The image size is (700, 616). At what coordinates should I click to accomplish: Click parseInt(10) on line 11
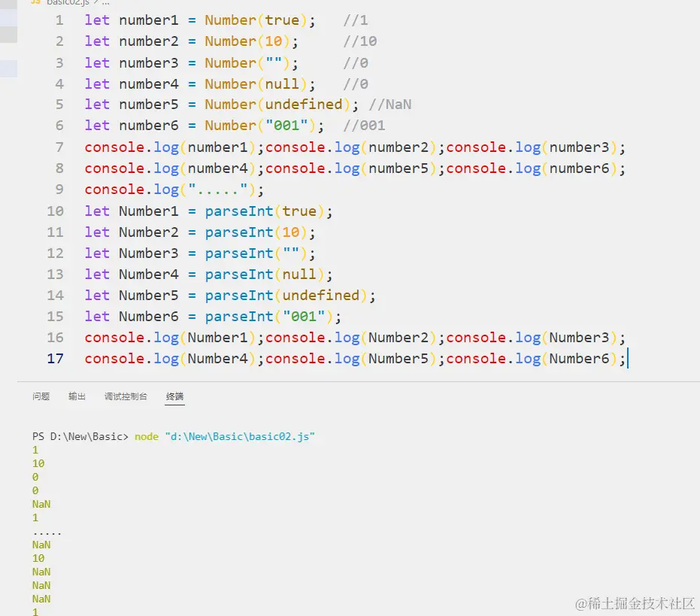click(x=256, y=232)
